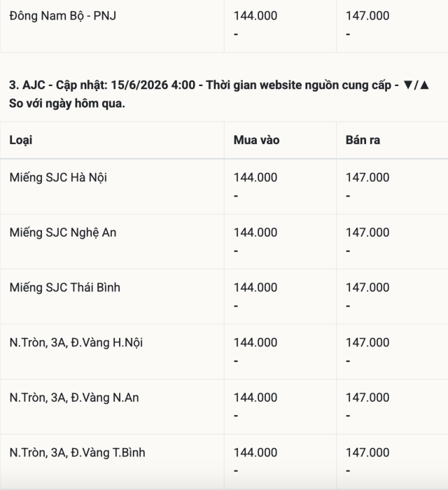Select the Miếng SJC Thái Bình row label
Screen dimensions: 448x490
point(64,288)
